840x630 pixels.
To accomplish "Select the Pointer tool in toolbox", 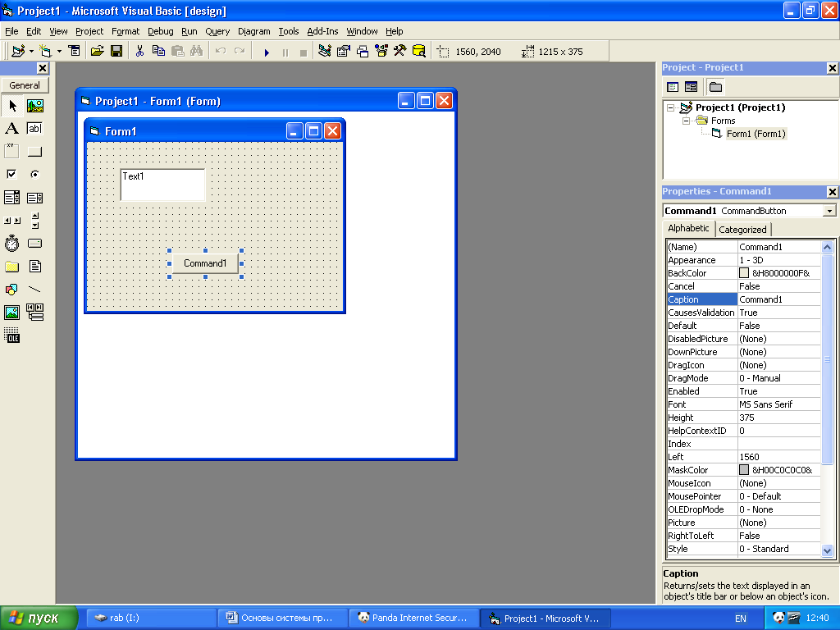I will [11, 106].
